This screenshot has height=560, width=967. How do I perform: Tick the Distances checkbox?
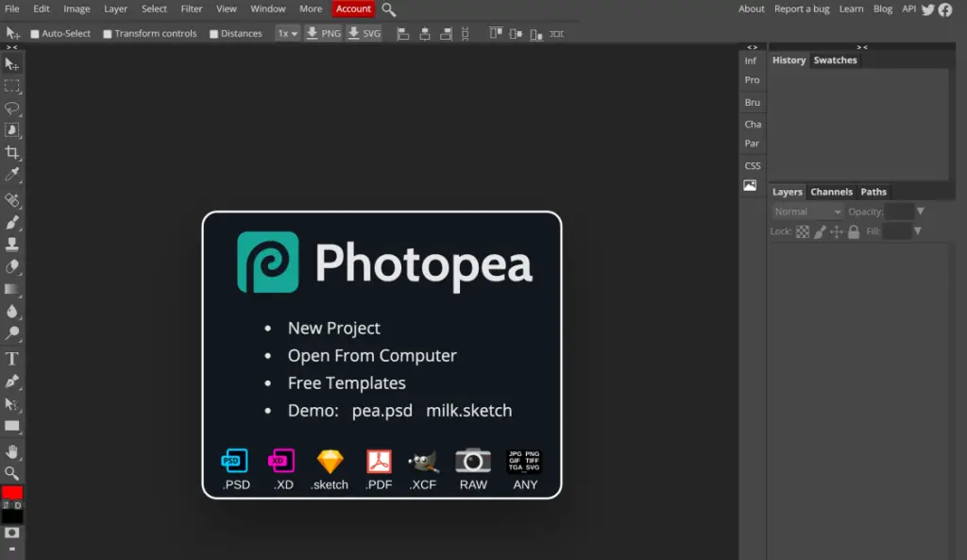(214, 34)
